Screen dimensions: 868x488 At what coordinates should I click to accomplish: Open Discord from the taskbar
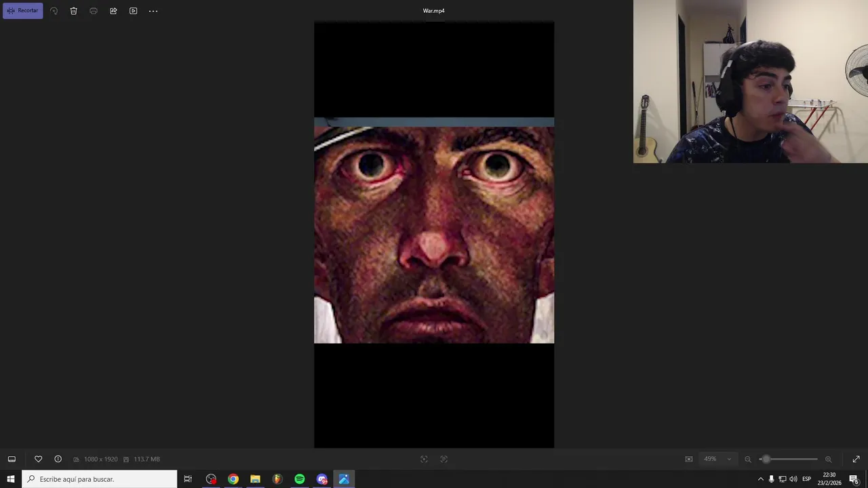pos(322,479)
